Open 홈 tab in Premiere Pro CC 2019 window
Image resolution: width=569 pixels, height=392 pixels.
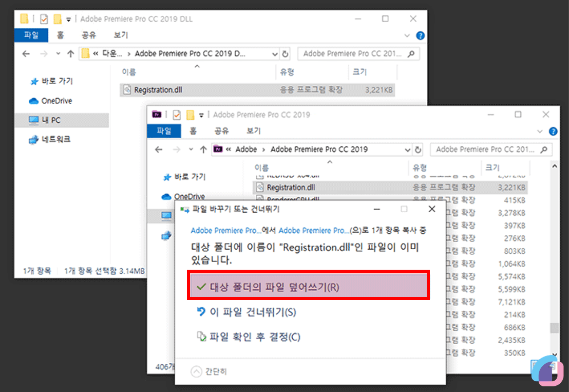[193, 131]
